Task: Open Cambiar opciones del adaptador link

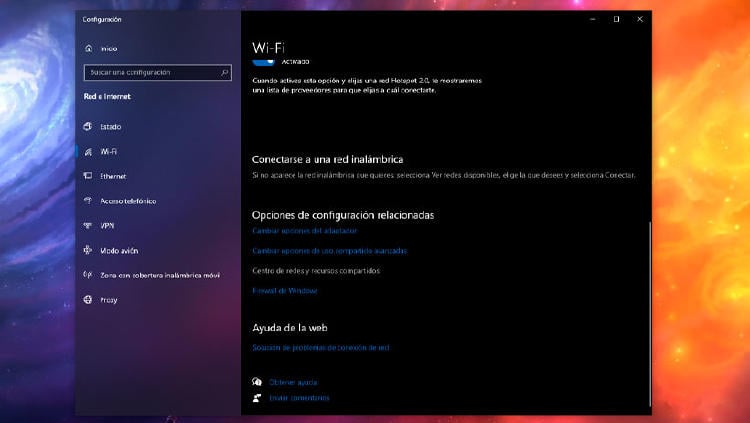Action: pos(304,231)
